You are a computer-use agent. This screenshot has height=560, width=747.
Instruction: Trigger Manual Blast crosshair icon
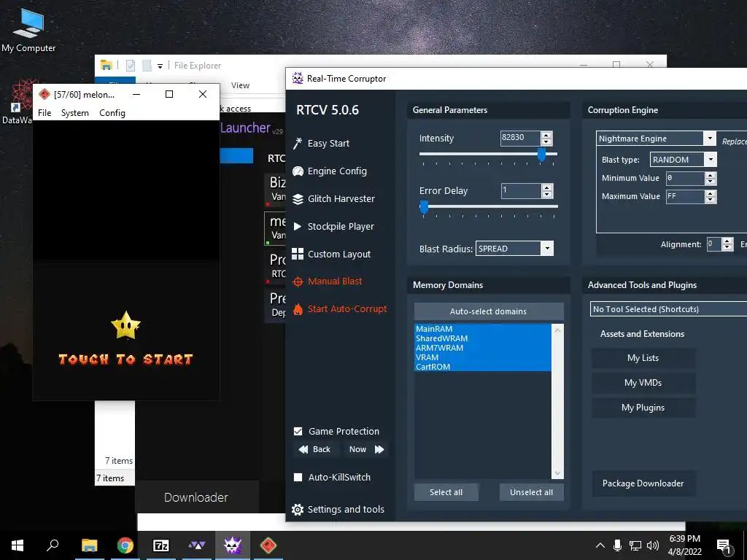[298, 281]
